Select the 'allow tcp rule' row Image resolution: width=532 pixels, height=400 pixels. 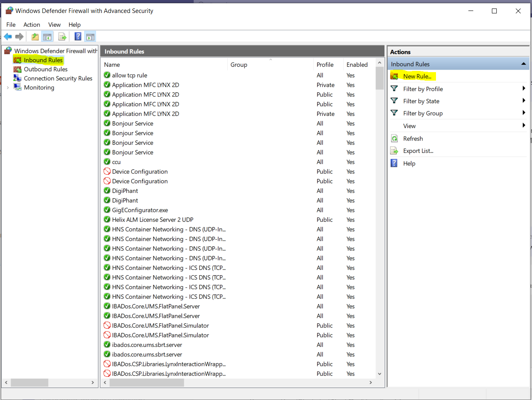tap(238, 75)
